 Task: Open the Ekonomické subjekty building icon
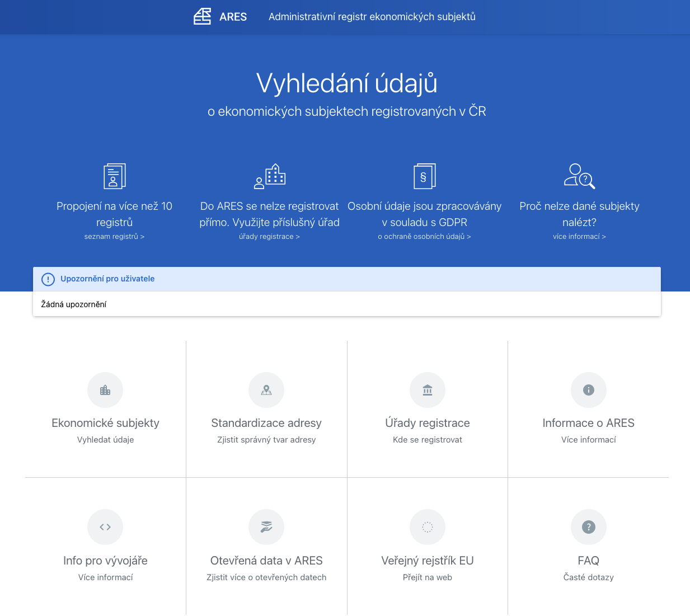(x=105, y=390)
